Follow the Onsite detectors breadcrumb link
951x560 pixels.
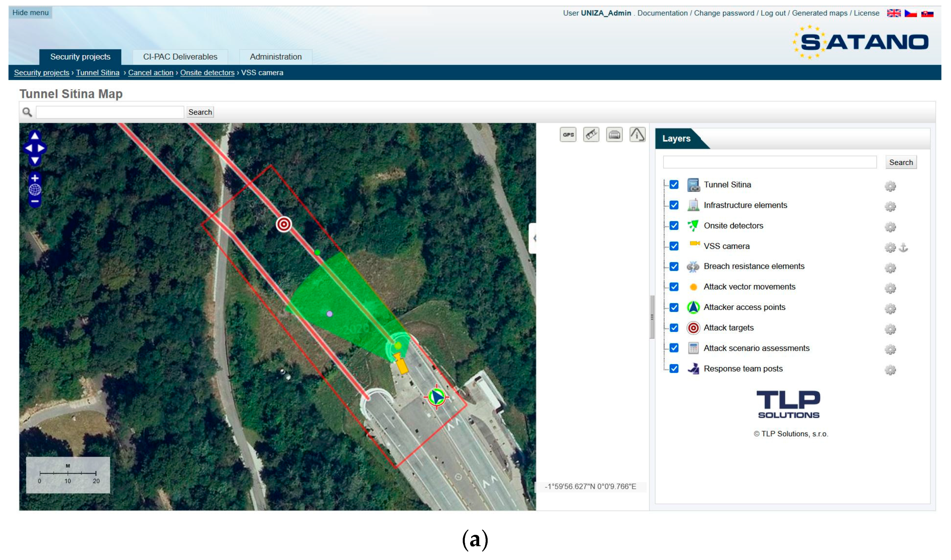(207, 72)
